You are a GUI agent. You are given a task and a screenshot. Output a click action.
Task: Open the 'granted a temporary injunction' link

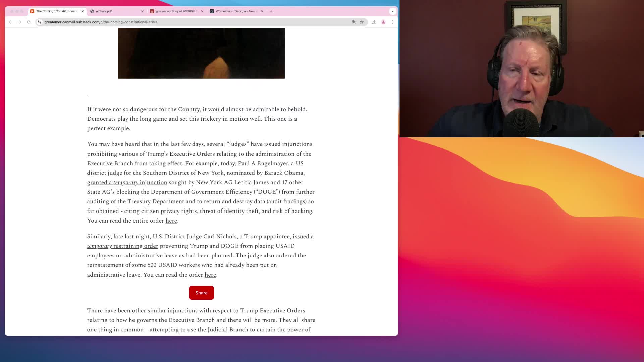click(127, 182)
